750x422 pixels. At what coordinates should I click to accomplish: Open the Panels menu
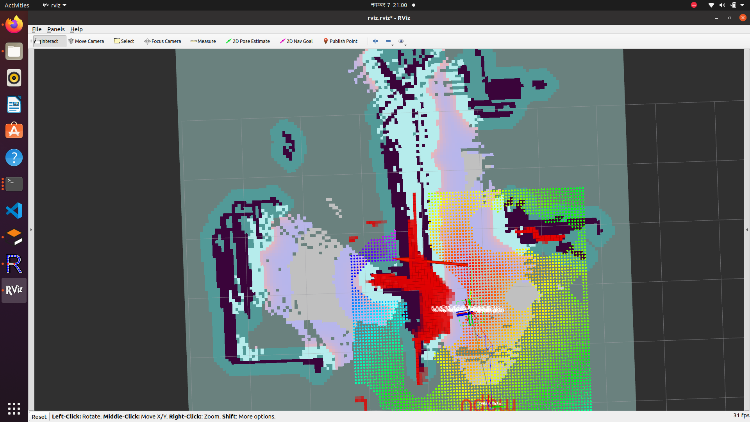coord(58,29)
